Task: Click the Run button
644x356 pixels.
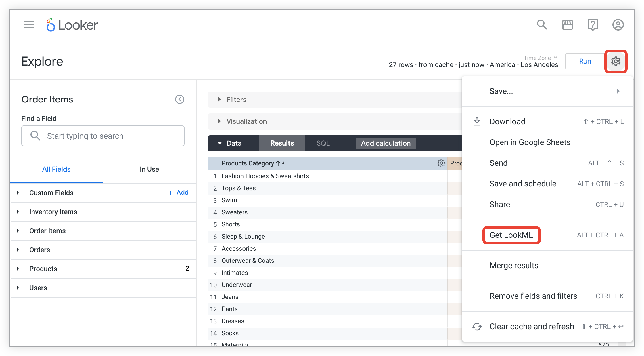Action: (585, 61)
